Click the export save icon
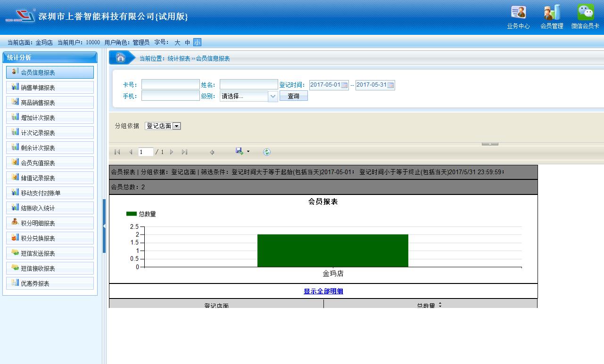Image resolution: width=604 pixels, height=364 pixels. (240, 152)
